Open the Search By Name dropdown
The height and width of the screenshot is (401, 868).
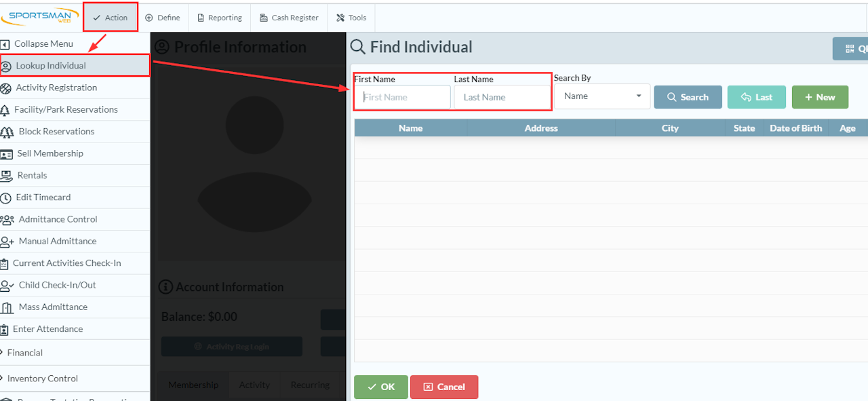tap(602, 96)
